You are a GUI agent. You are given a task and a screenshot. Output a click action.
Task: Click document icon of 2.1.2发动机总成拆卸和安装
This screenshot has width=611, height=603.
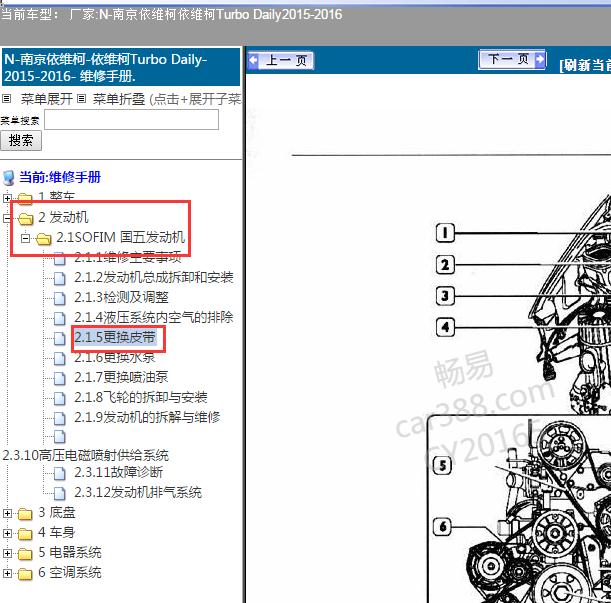click(60, 278)
